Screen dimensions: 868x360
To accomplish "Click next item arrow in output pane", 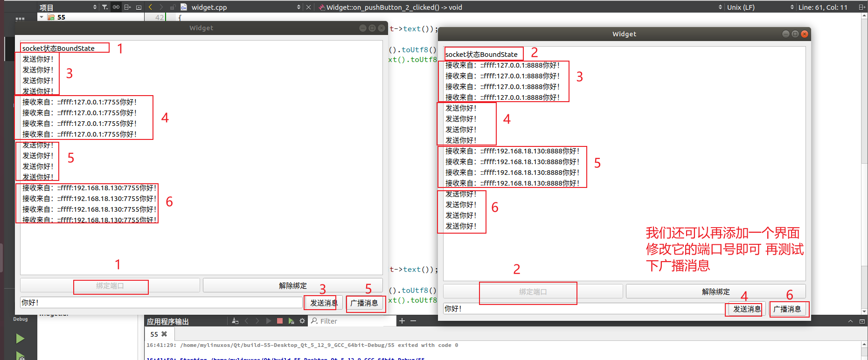I will pyautogui.click(x=257, y=321).
